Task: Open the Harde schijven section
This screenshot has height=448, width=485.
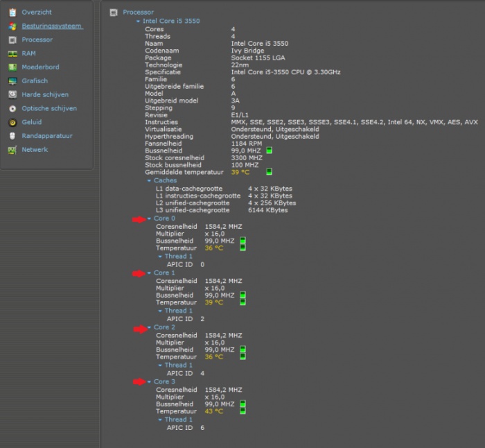Action: pos(45,95)
